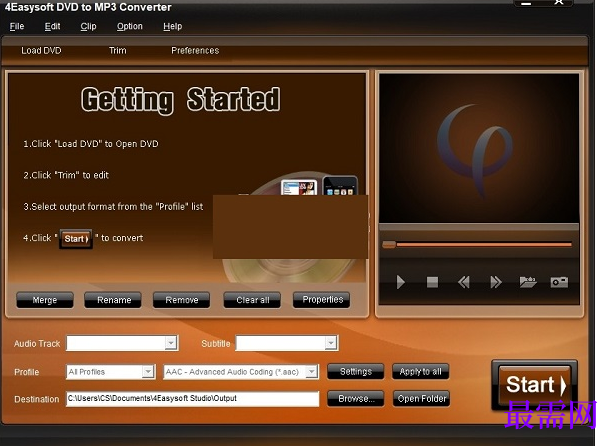Viewport: 616px width, 446px height.
Task: Click the Clear all button
Action: pyautogui.click(x=252, y=300)
